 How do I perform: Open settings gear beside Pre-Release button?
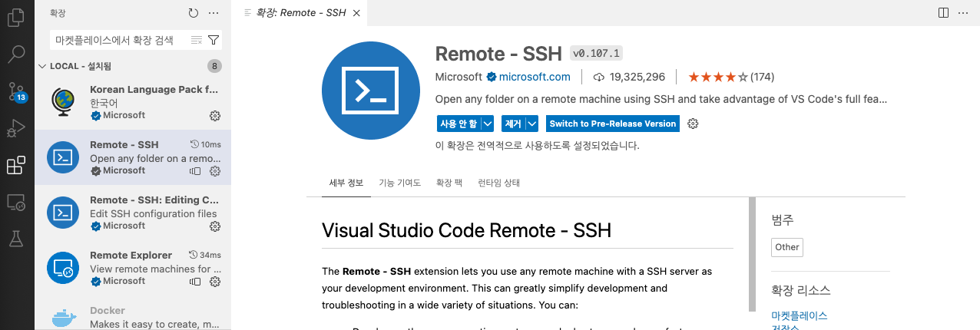pos(693,124)
